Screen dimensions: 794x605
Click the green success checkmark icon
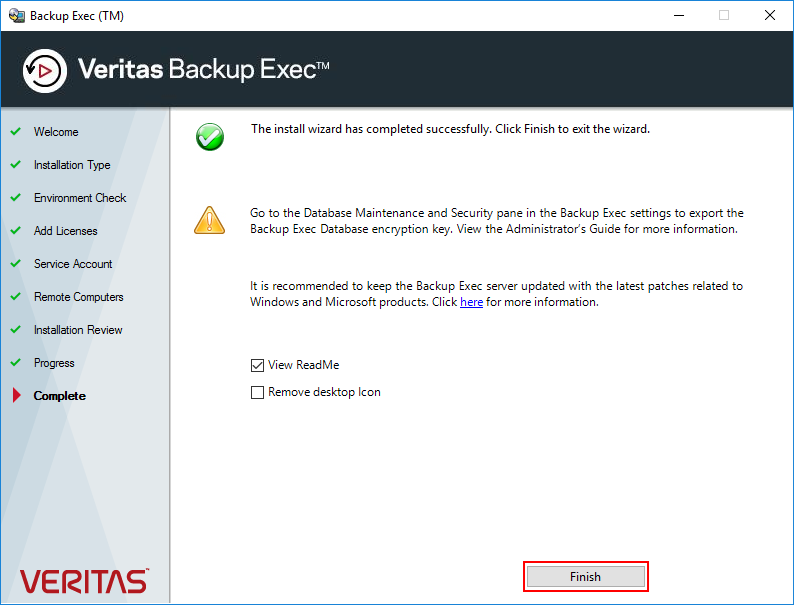tap(210, 137)
